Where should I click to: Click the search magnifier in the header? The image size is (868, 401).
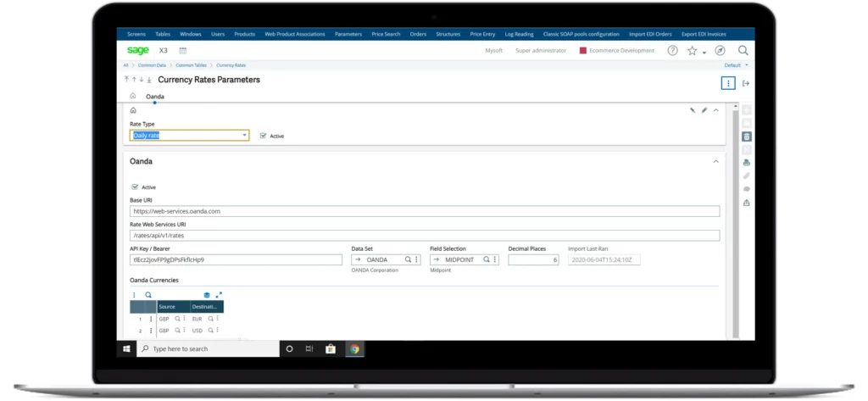click(743, 50)
